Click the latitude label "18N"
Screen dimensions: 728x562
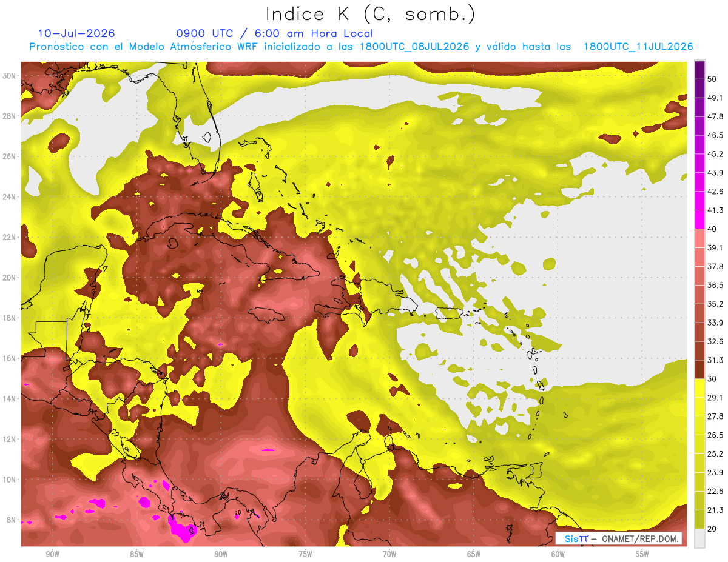pyautogui.click(x=10, y=318)
